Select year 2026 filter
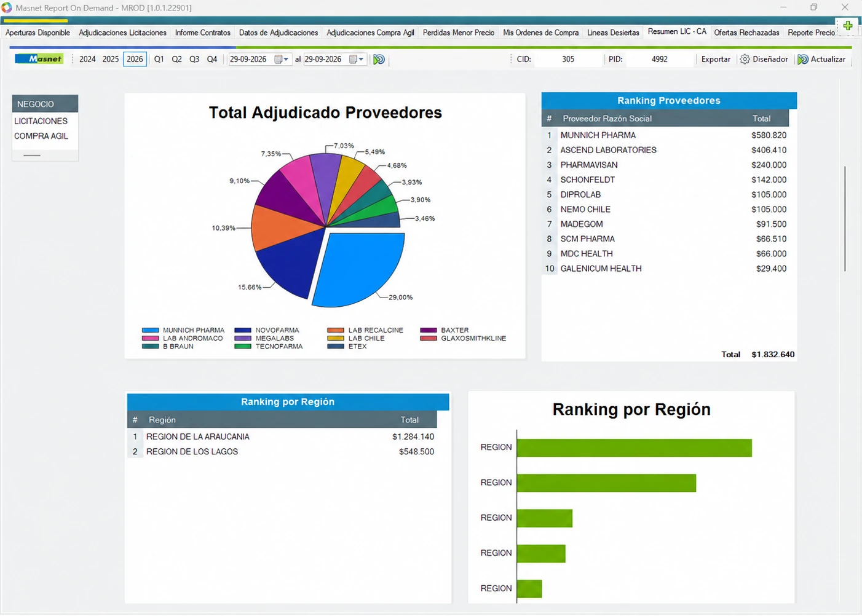Image resolution: width=862 pixels, height=616 pixels. tap(135, 60)
